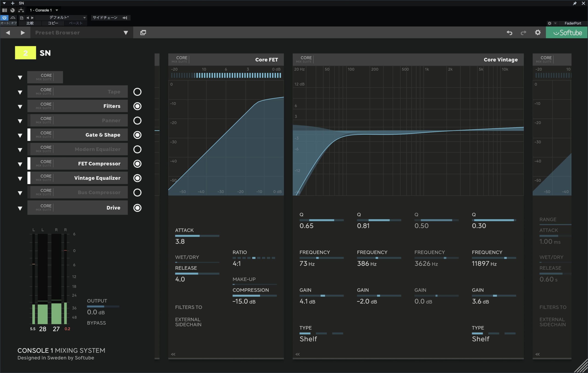
Task: Disable the Vintage Equalizer module
Action: [x=137, y=178]
